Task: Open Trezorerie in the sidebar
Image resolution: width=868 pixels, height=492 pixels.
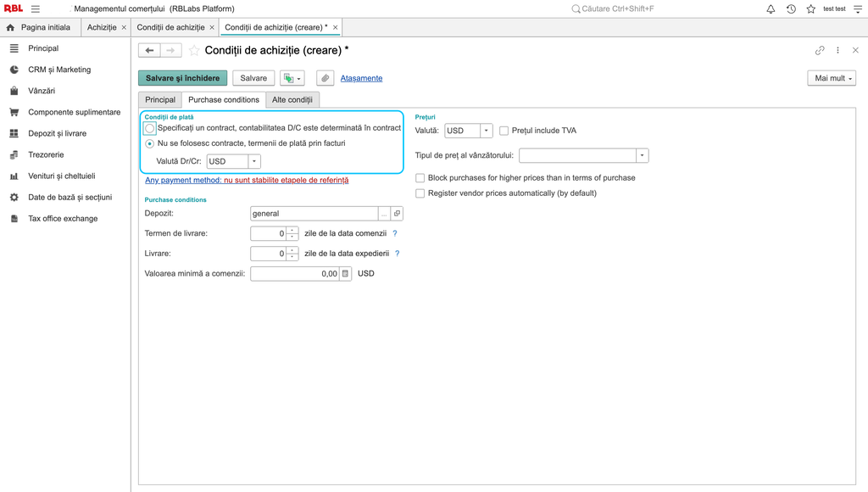Action: [x=46, y=154]
